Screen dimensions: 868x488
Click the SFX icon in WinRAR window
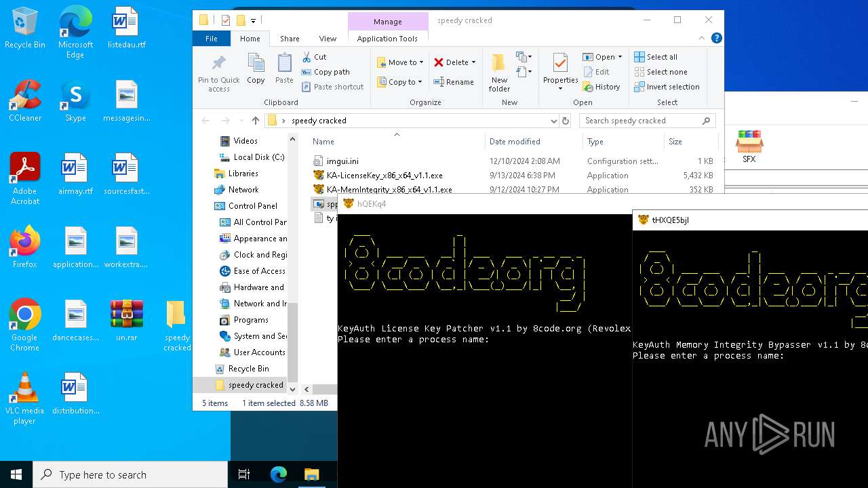tap(749, 146)
